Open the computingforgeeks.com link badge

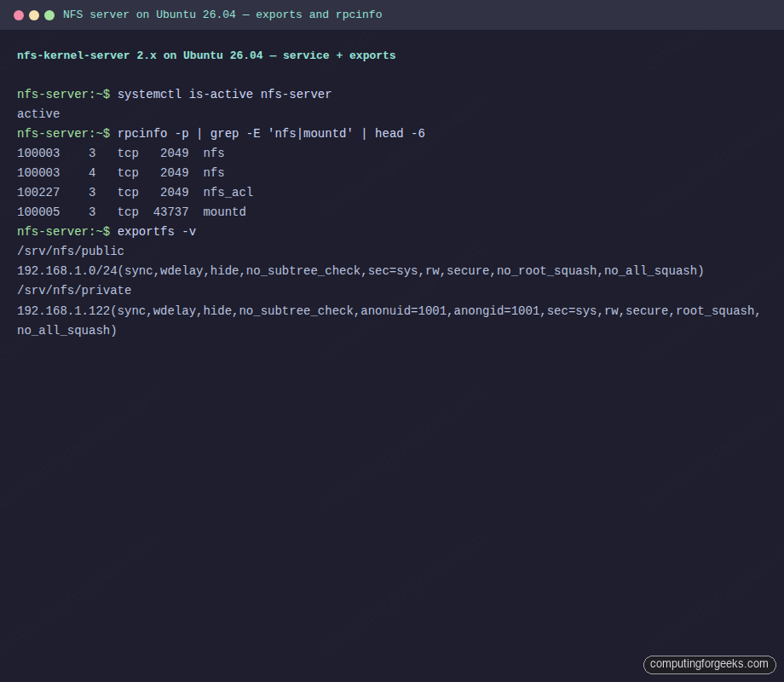709,664
